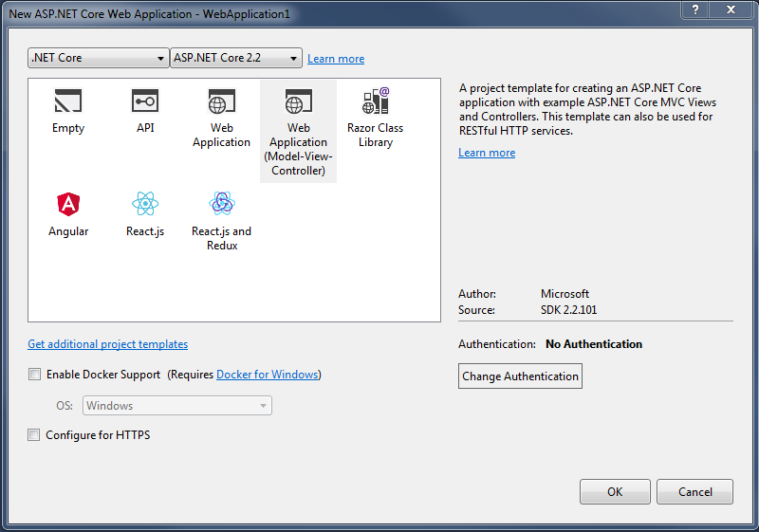
Task: Enable Docker Support checkbox
Action: point(34,375)
